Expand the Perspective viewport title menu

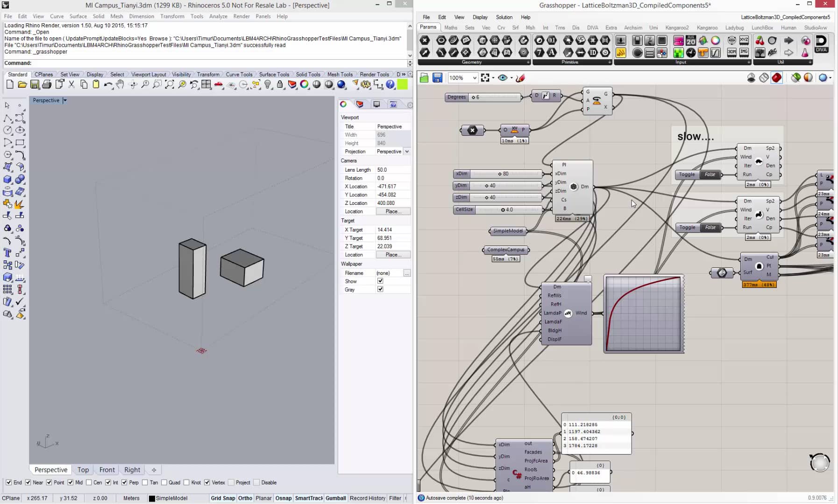click(65, 100)
